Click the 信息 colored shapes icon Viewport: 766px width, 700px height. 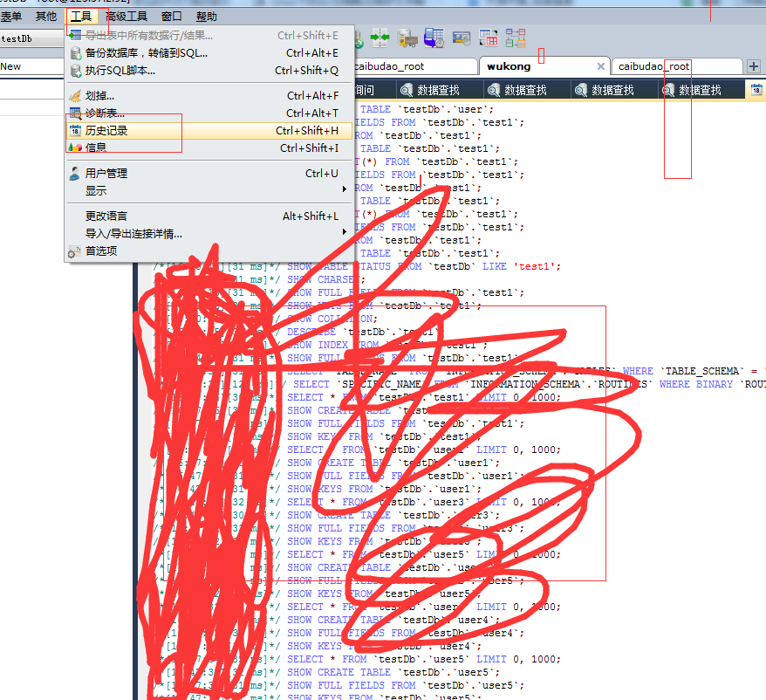(75, 148)
